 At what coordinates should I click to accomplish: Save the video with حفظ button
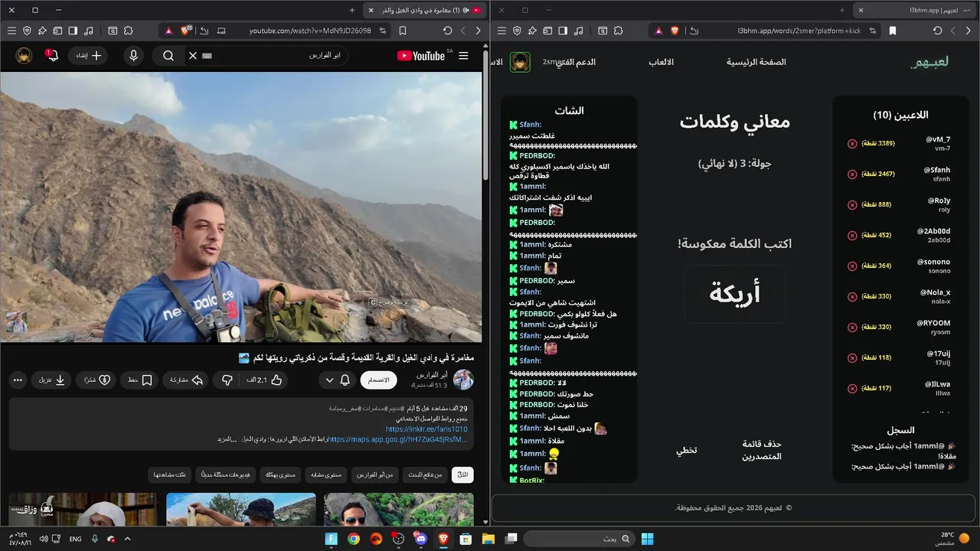click(x=140, y=380)
